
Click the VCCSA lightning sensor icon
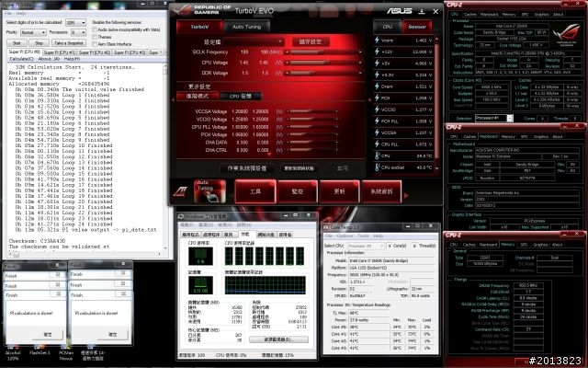(x=377, y=132)
